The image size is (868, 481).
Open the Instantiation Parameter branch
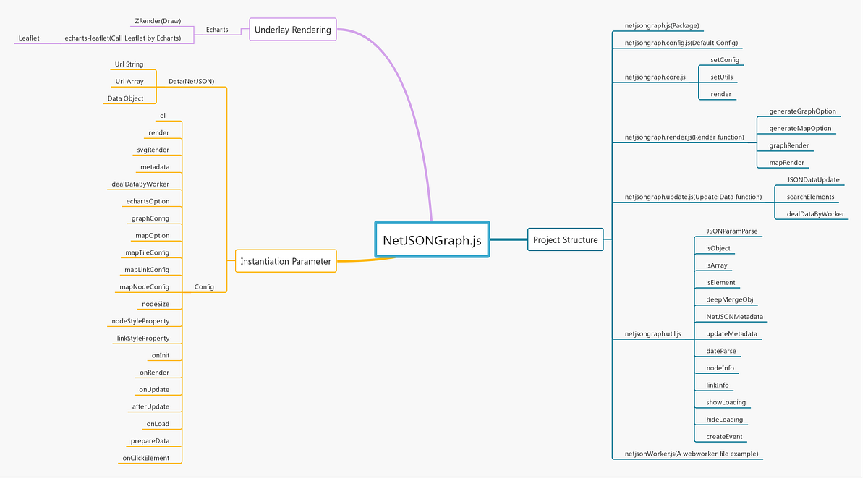point(286,261)
